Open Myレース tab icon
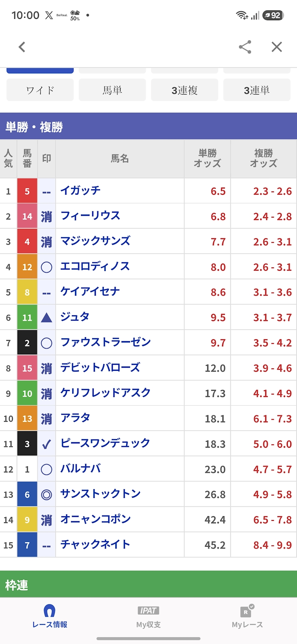This screenshot has height=644, width=297. click(x=247, y=616)
